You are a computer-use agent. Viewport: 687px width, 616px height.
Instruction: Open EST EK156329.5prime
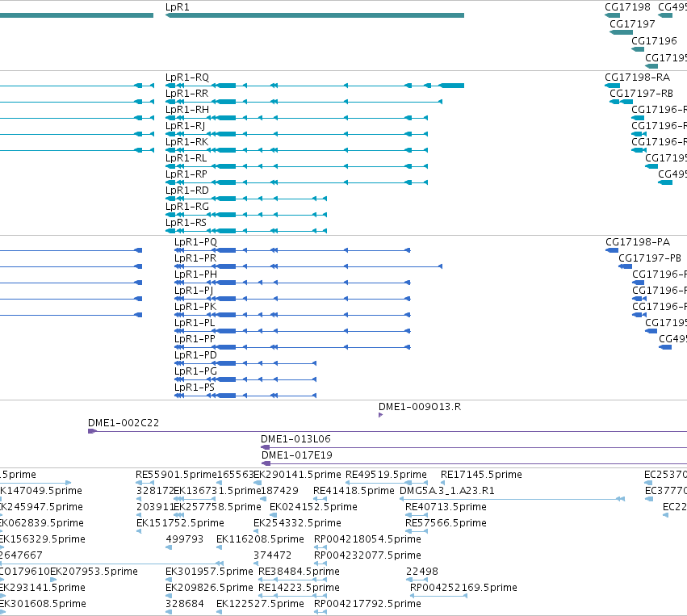43,539
